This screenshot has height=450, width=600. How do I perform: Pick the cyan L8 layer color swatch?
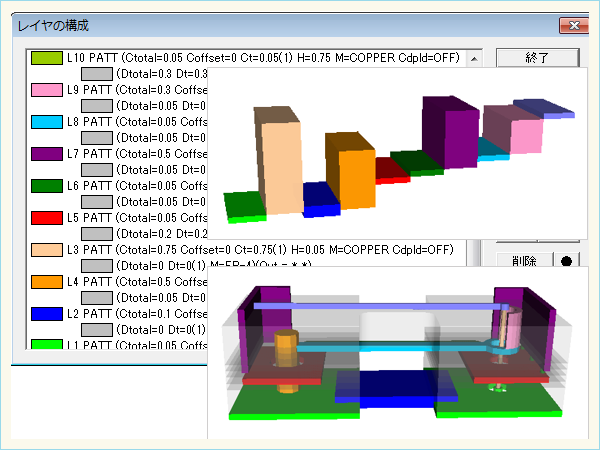(x=46, y=122)
